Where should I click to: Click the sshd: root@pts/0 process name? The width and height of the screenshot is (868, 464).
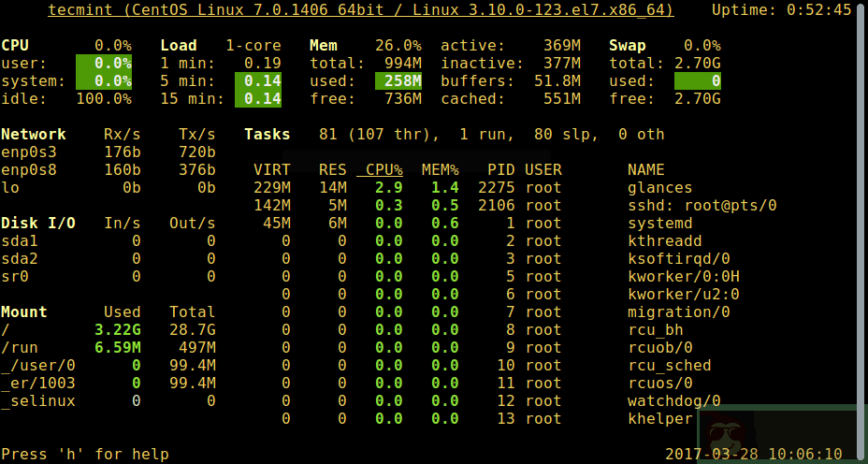(x=702, y=205)
